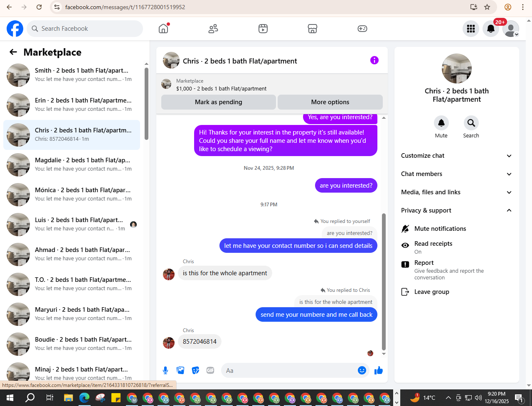
Task: Open the Windows Start menu
Action: [x=10, y=398]
